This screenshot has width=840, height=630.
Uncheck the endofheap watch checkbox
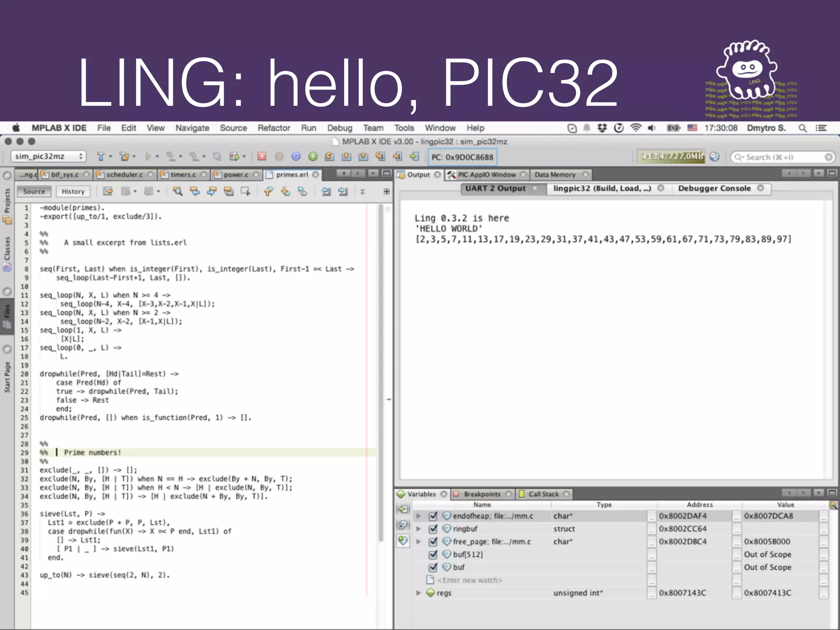433,516
